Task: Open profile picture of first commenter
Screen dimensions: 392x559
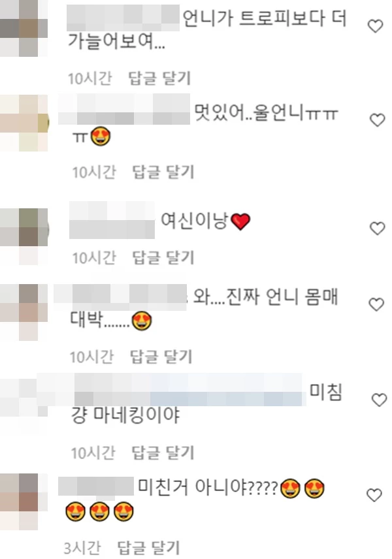Action: pos(24,28)
